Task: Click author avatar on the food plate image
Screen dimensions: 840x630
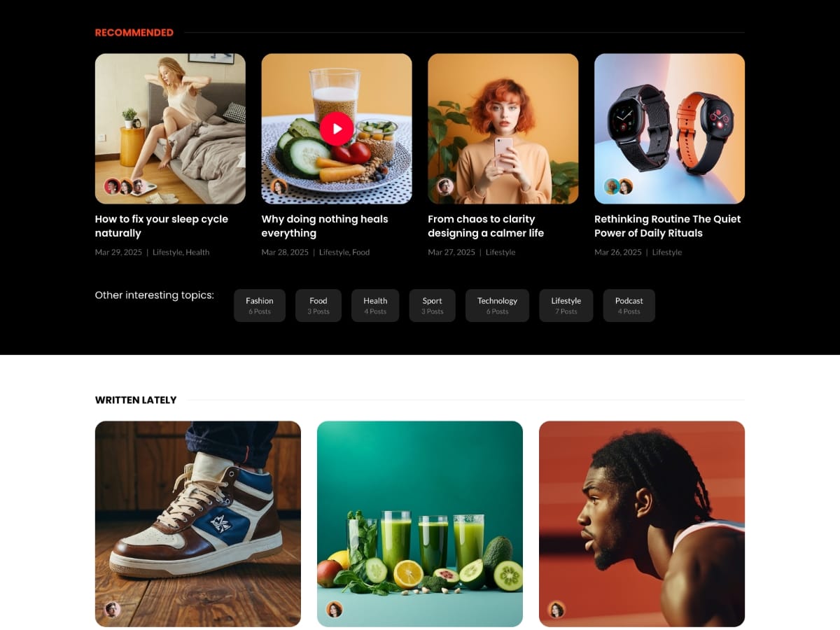Action: [279, 186]
